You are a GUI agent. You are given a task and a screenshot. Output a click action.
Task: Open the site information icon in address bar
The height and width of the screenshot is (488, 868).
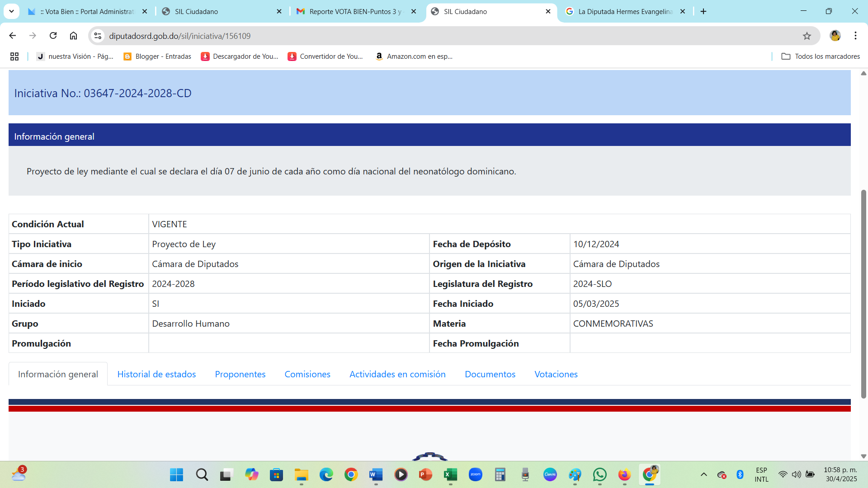pos(98,36)
